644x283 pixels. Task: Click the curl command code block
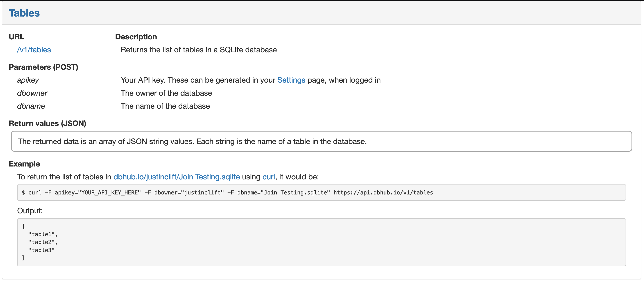(x=321, y=193)
